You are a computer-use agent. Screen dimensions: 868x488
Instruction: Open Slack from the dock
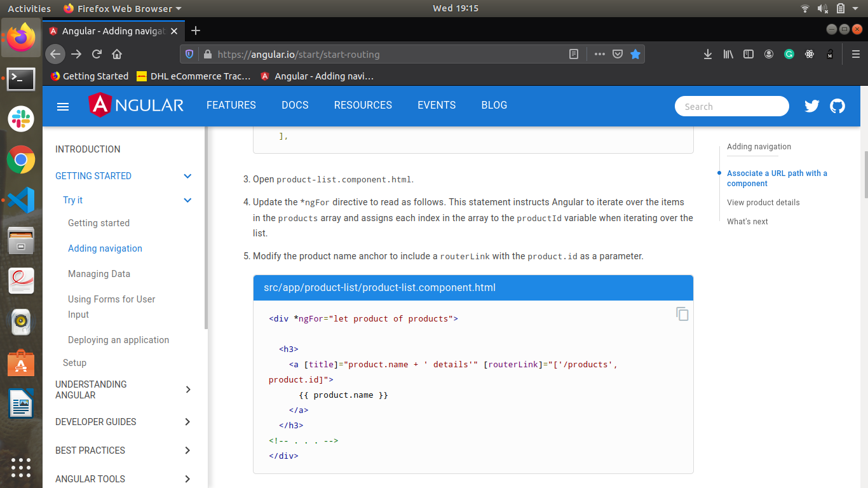coord(21,119)
